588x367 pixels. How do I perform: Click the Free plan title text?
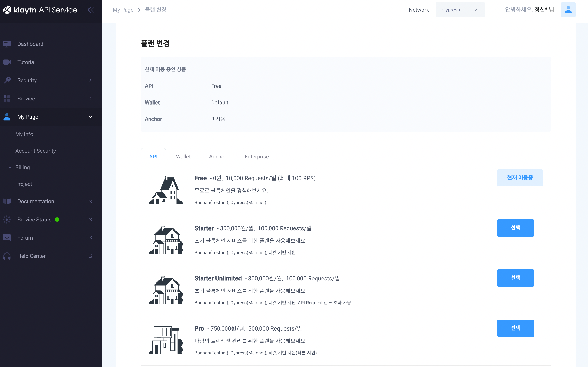[x=201, y=178]
